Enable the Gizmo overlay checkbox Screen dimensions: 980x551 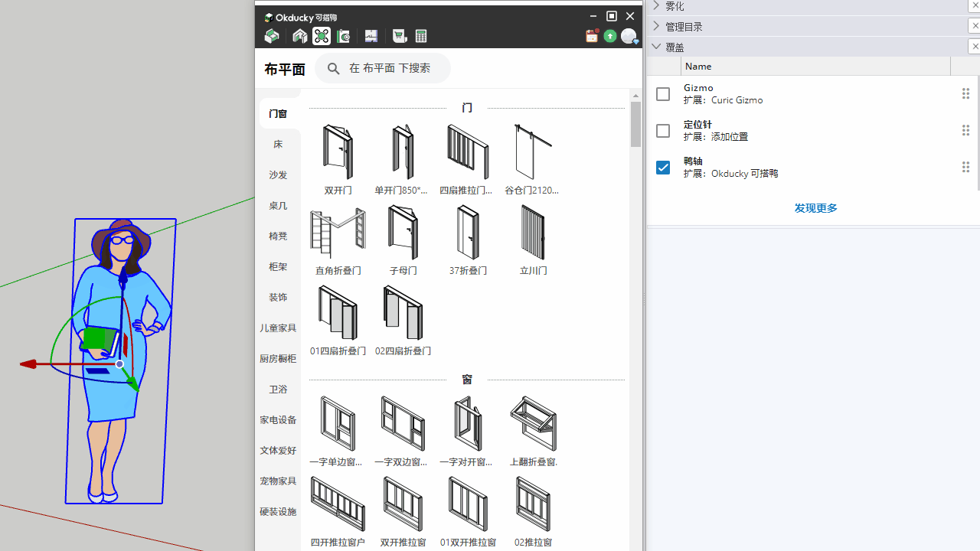click(x=663, y=94)
